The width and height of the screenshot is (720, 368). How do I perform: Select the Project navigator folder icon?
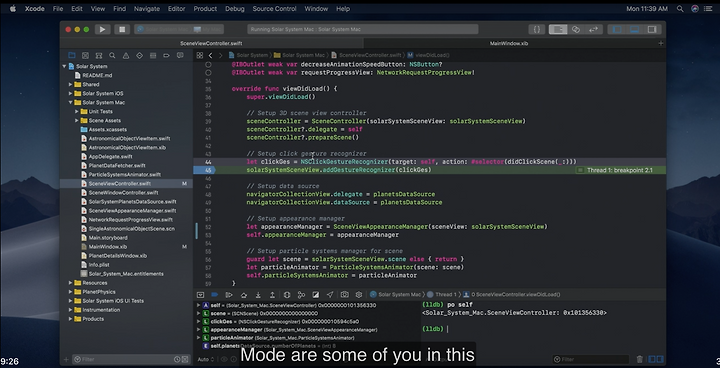[x=72, y=55]
